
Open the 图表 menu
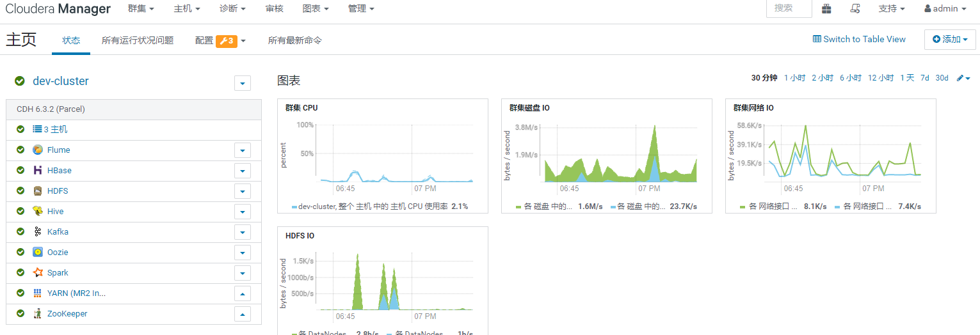[x=316, y=9]
